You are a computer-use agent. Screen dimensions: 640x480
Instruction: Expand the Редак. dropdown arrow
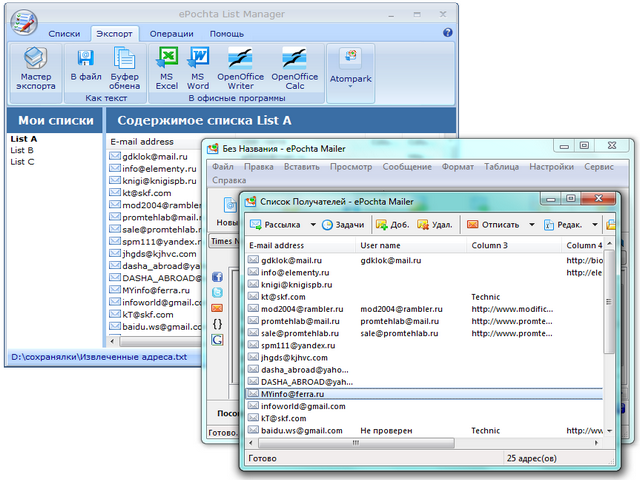point(595,224)
